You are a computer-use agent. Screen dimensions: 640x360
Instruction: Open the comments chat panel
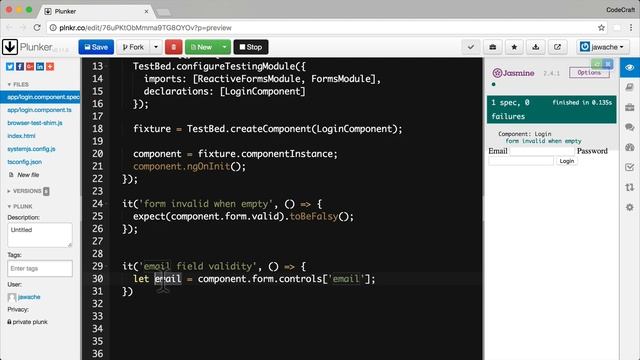coord(630,127)
